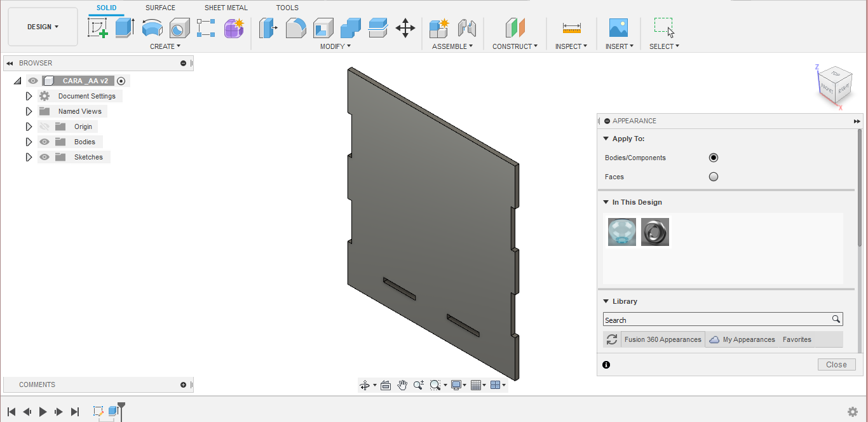
Task: Open the Insert image icon
Action: (x=618, y=28)
